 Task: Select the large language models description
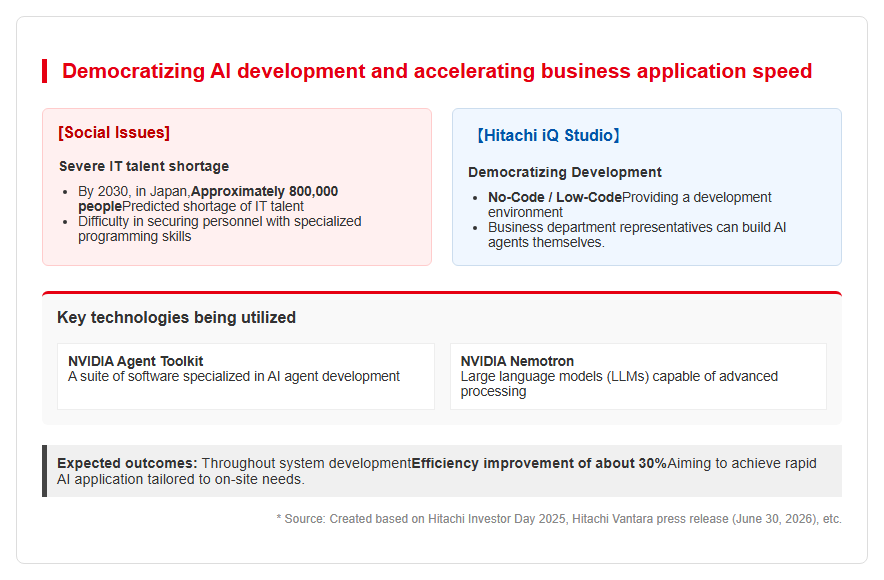tap(619, 384)
